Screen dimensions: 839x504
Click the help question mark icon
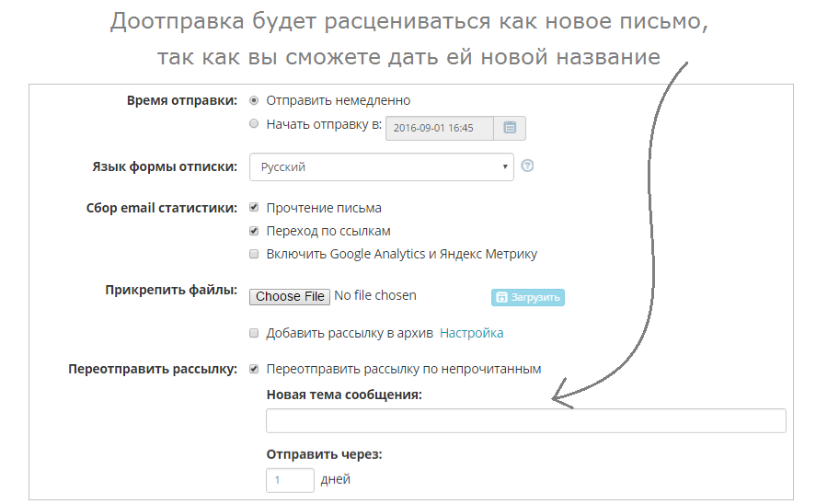click(527, 166)
